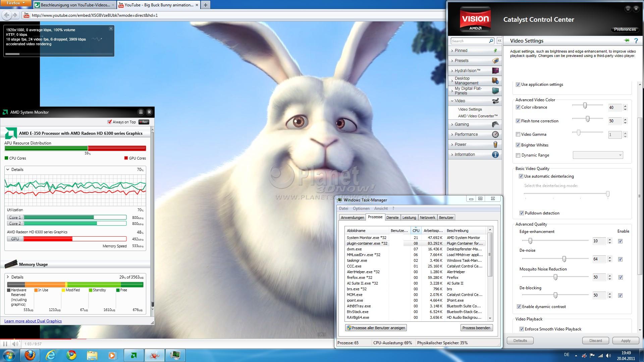The height and width of the screenshot is (362, 644).
Task: Toggle Use application settings checkbox
Action: (x=518, y=85)
